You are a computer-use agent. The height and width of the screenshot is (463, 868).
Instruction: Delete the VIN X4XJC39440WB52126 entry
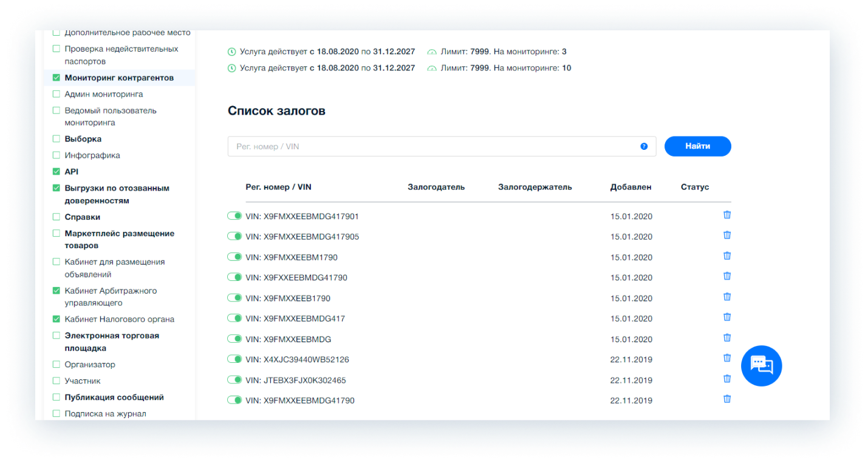727,358
